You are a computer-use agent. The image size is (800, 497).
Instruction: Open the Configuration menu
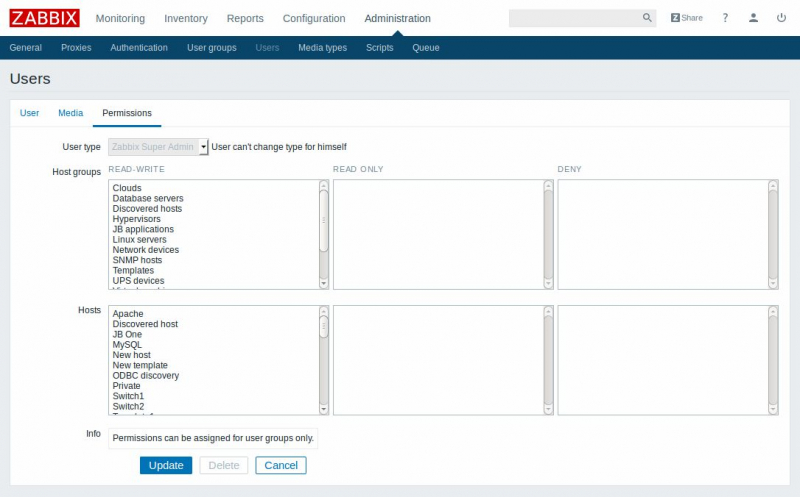point(314,18)
